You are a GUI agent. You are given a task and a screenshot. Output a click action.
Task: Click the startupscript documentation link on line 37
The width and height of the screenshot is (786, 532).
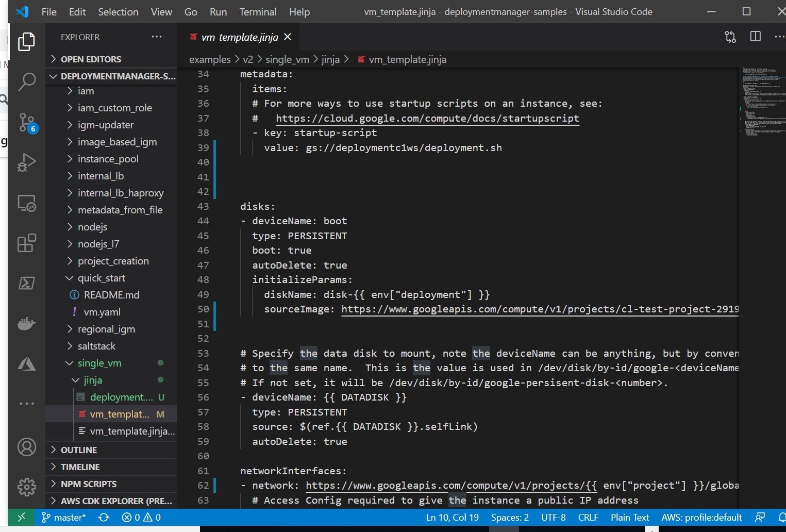click(x=427, y=118)
